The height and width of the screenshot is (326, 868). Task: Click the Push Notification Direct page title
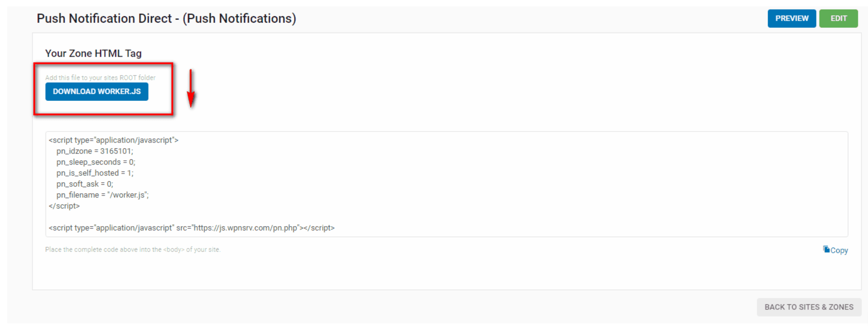click(x=166, y=19)
